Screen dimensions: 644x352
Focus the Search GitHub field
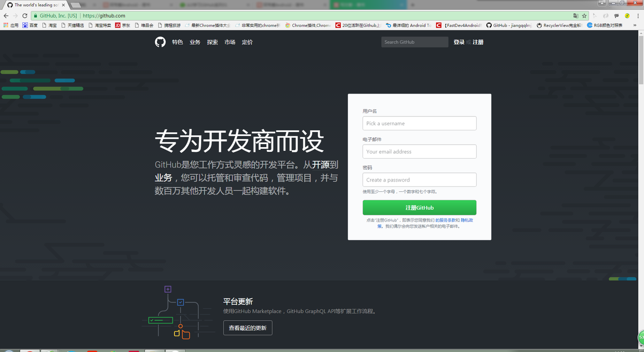[414, 42]
